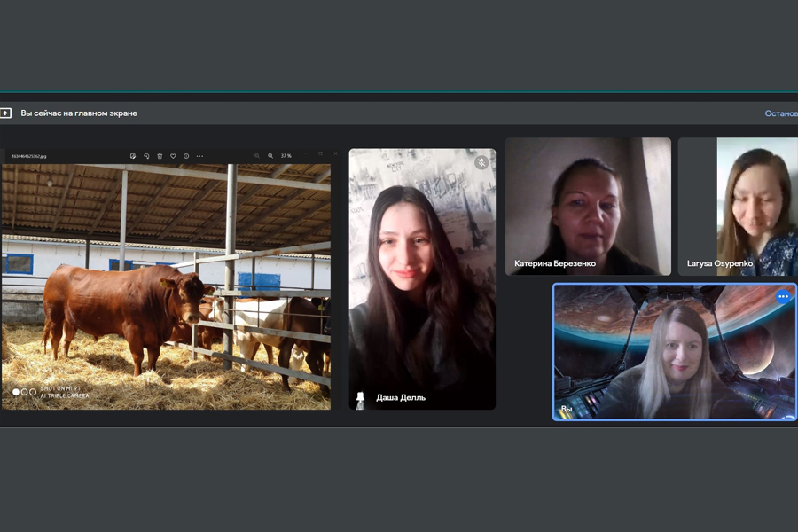The height and width of the screenshot is (532, 798).
Task: Rotate the photo using the rotate icon
Action: pyautogui.click(x=146, y=156)
